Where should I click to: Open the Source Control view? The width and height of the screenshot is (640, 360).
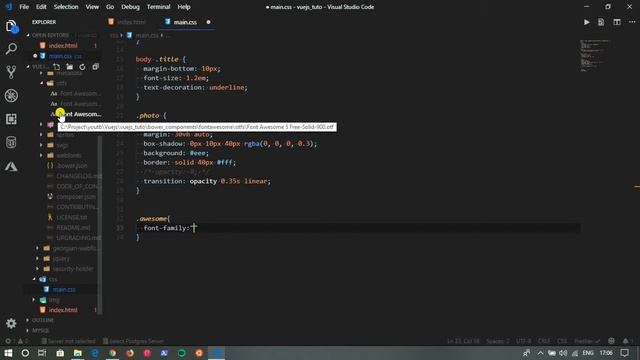click(11, 72)
